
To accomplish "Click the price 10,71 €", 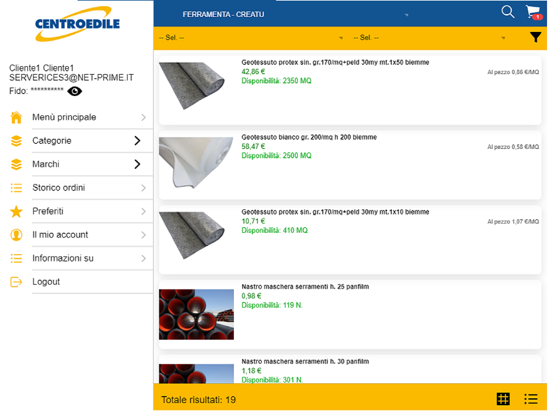I will 253,221.
